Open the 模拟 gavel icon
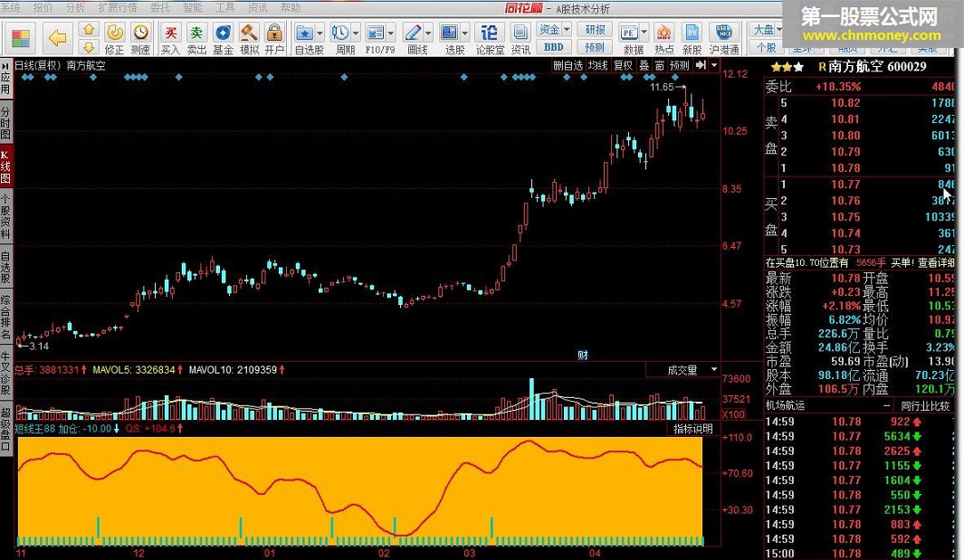The image size is (964, 560). tap(249, 32)
